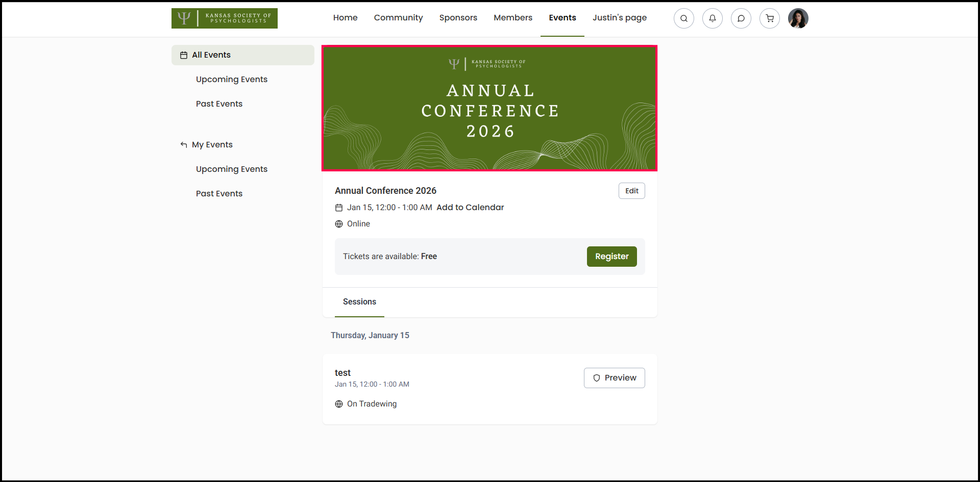Visit Justin's page
The image size is (980, 482).
[619, 18]
